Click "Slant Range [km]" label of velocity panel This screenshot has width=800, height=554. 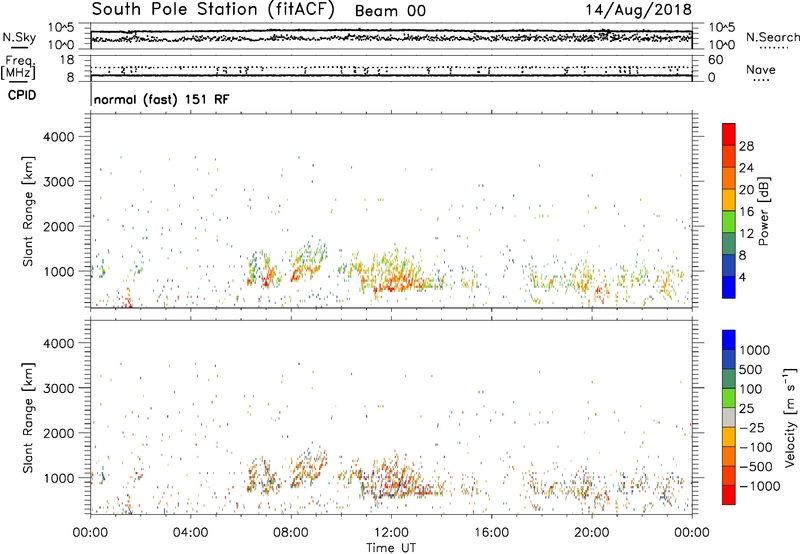click(x=28, y=417)
